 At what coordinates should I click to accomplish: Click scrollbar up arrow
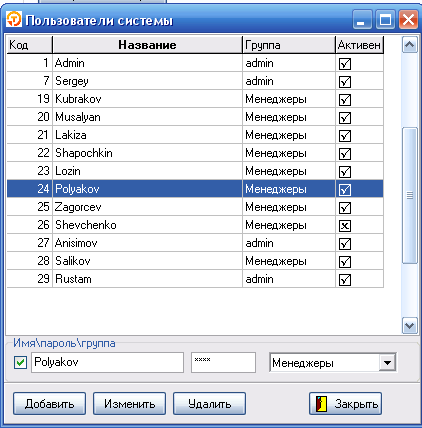(410, 45)
